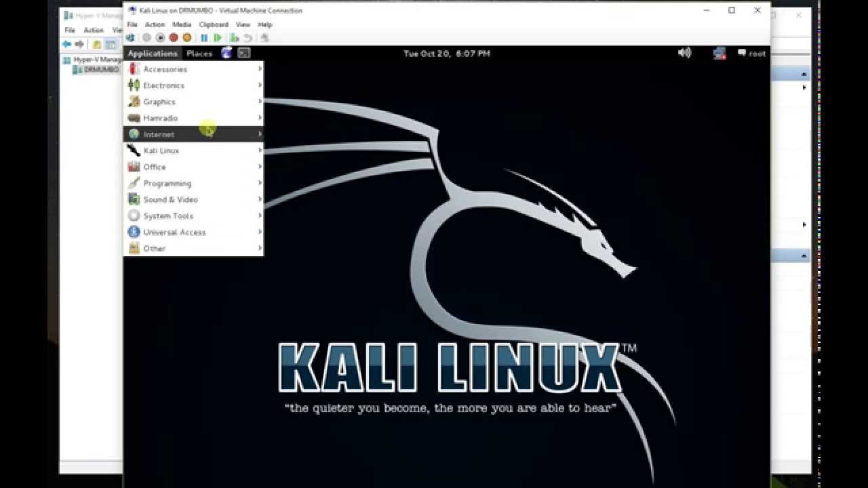Click the green play Reset icon in the VM toolbar
Viewport: 868px width, 488px height.
pos(218,38)
